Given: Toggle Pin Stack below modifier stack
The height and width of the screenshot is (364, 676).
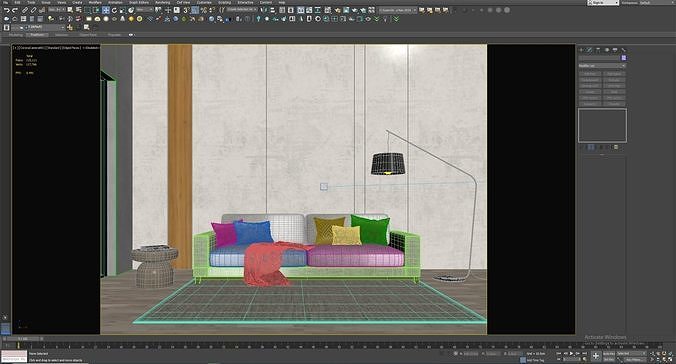Looking at the screenshot, I should 582,147.
